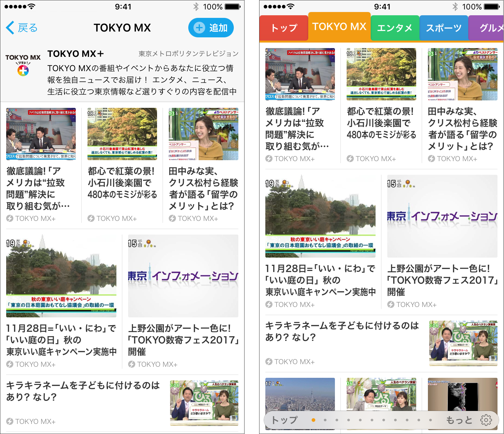Open left screen headline 上野公園がアート一色に!

[183, 340]
